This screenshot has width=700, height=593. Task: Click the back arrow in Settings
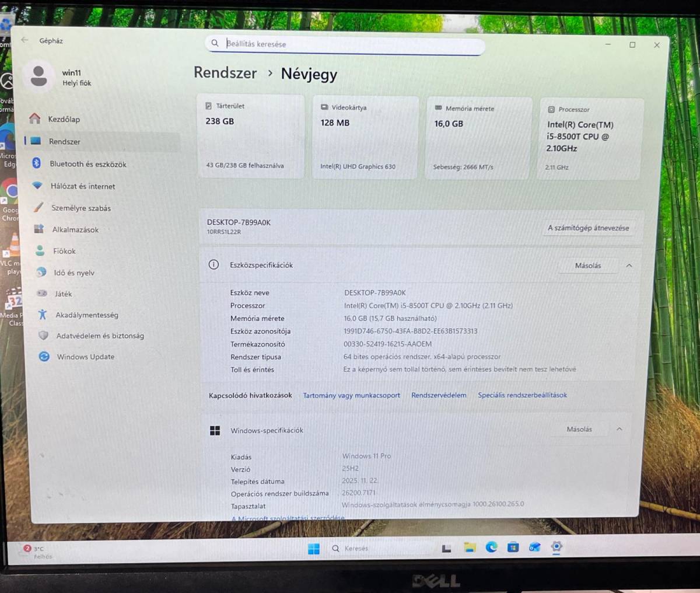click(x=23, y=40)
